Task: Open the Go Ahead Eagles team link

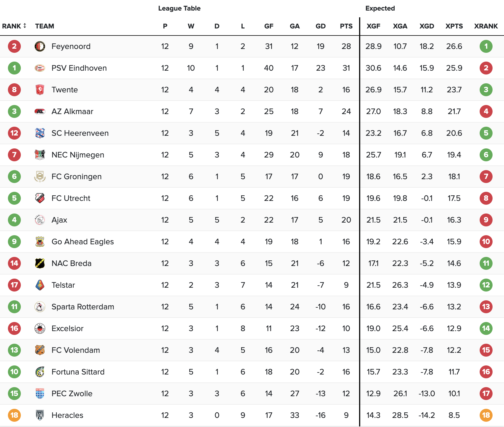Action: click(x=82, y=242)
